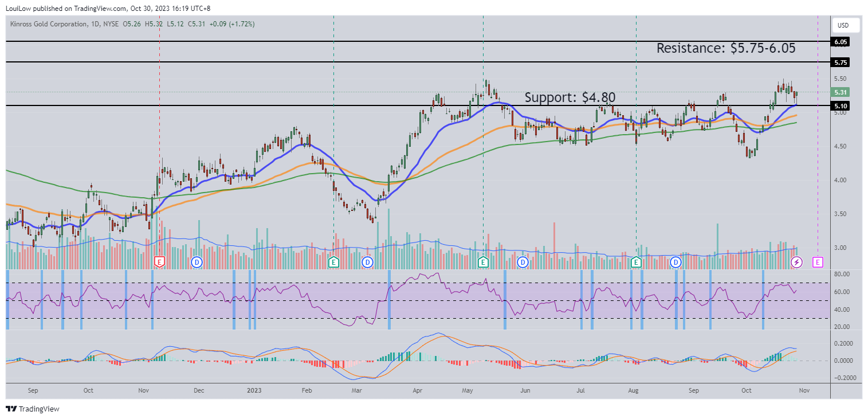Click the D dividend marker in late August
Image resolution: width=868 pixels, height=419 pixels.
pyautogui.click(x=676, y=262)
